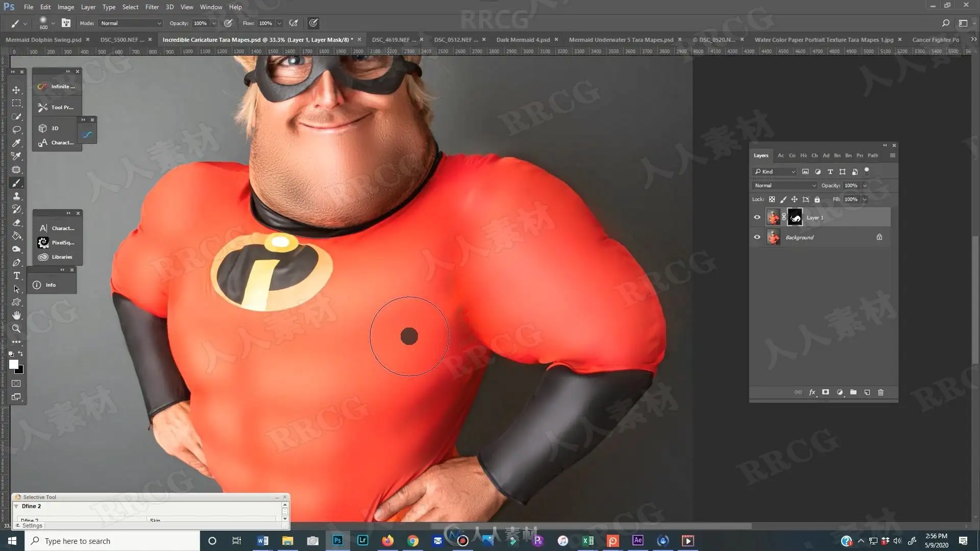Image resolution: width=980 pixels, height=551 pixels.
Task: Open the Select menu
Action: click(x=130, y=7)
